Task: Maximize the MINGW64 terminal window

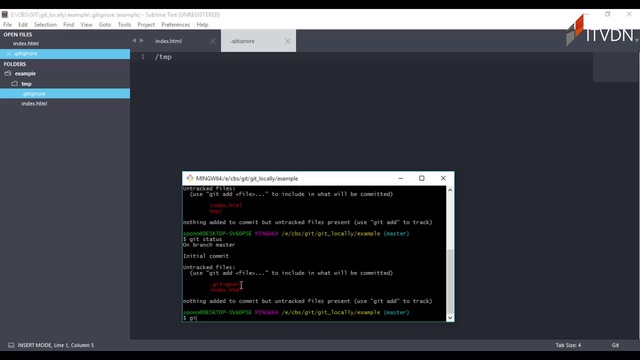Action: [422, 178]
